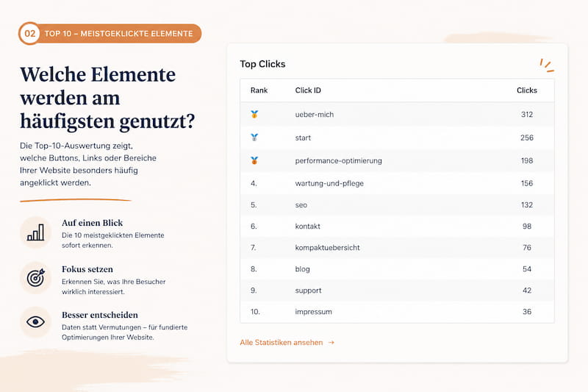The image size is (588, 392).
Task: Select the kompaktuebersicht row
Action: (397, 248)
